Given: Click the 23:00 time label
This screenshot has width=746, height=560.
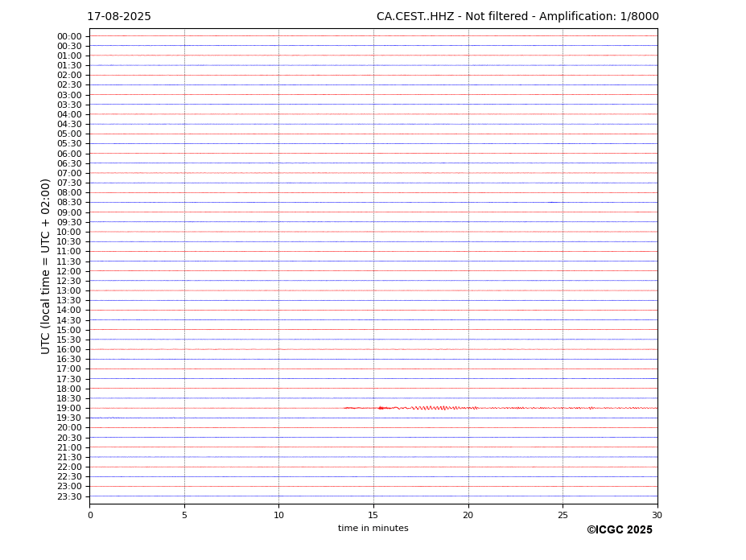Looking at the screenshot, I should tap(69, 487).
